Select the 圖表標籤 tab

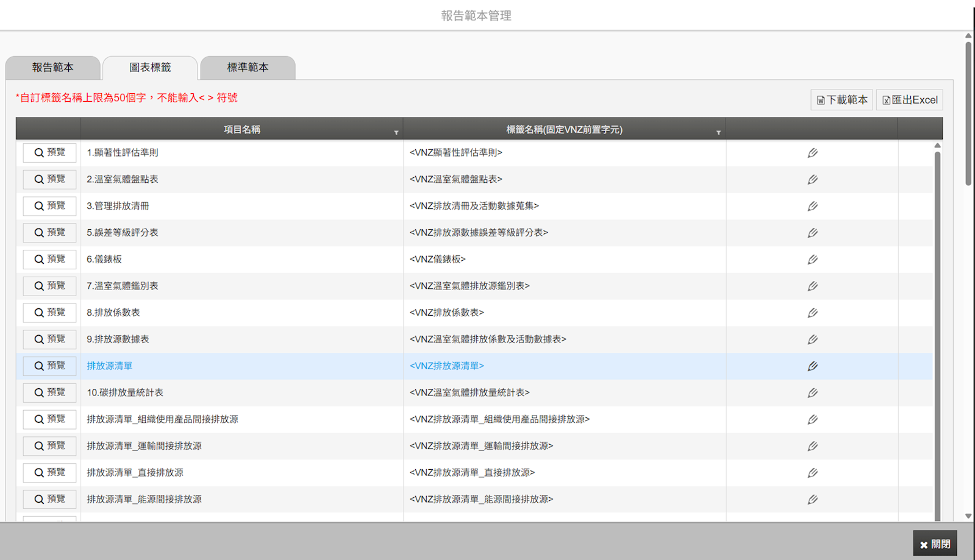(150, 68)
